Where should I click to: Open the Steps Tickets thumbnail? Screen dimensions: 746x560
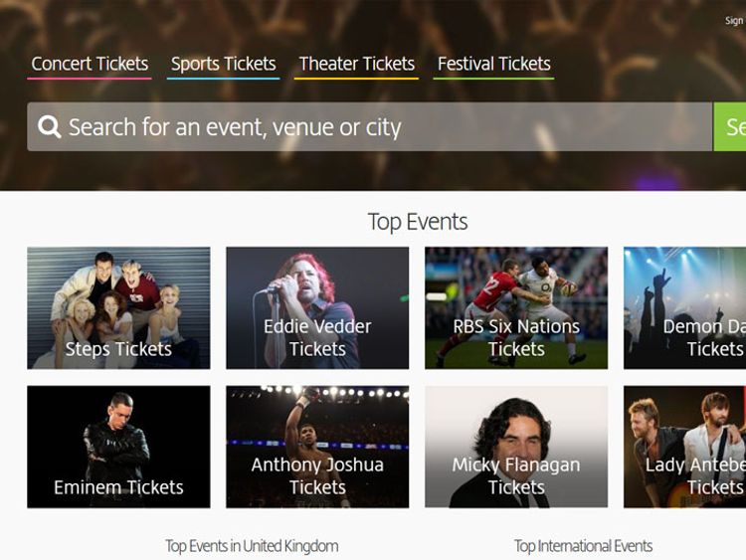coord(118,307)
